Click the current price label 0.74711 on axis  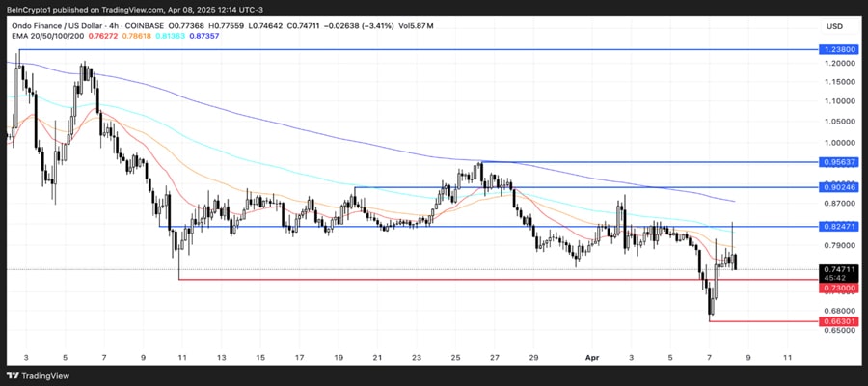pyautogui.click(x=840, y=269)
